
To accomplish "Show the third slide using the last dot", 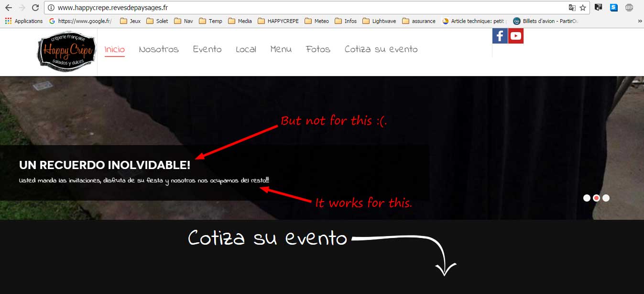I will 606,198.
